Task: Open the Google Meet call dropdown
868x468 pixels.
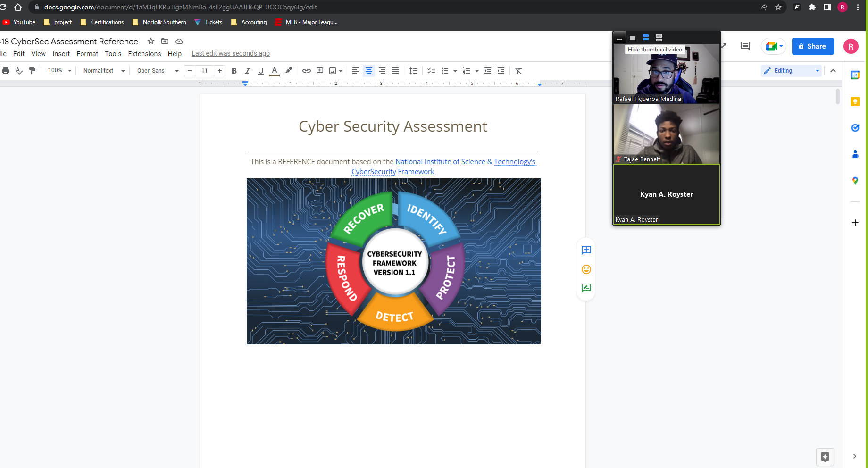Action: click(x=774, y=46)
